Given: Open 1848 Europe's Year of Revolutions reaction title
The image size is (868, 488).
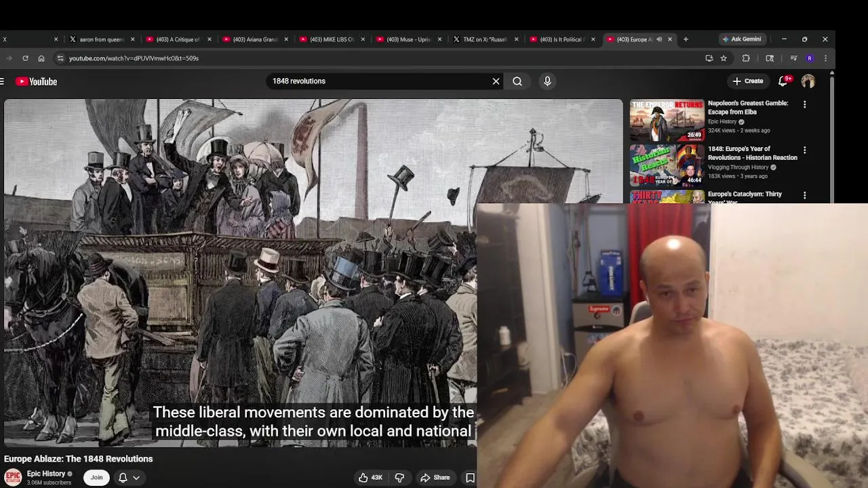Looking at the screenshot, I should click(x=753, y=153).
